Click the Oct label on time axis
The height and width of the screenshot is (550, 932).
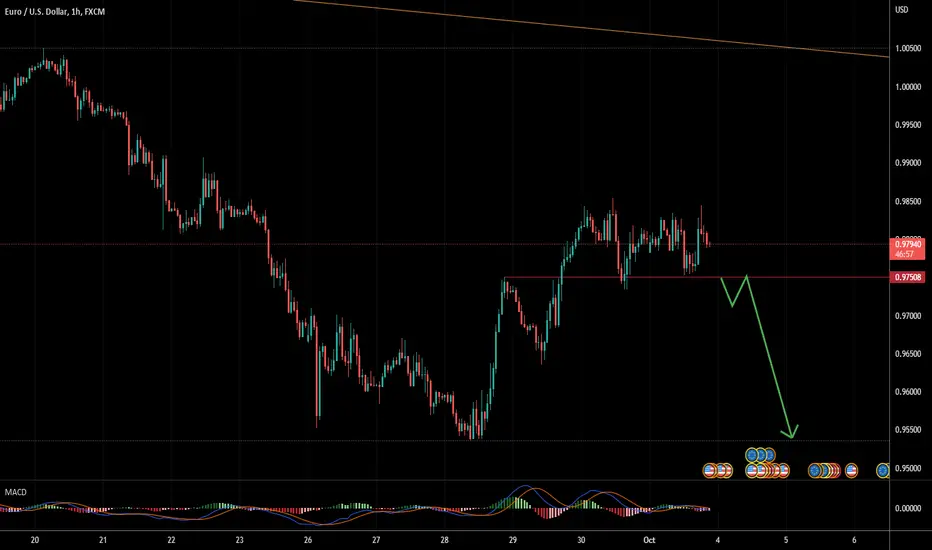(649, 540)
